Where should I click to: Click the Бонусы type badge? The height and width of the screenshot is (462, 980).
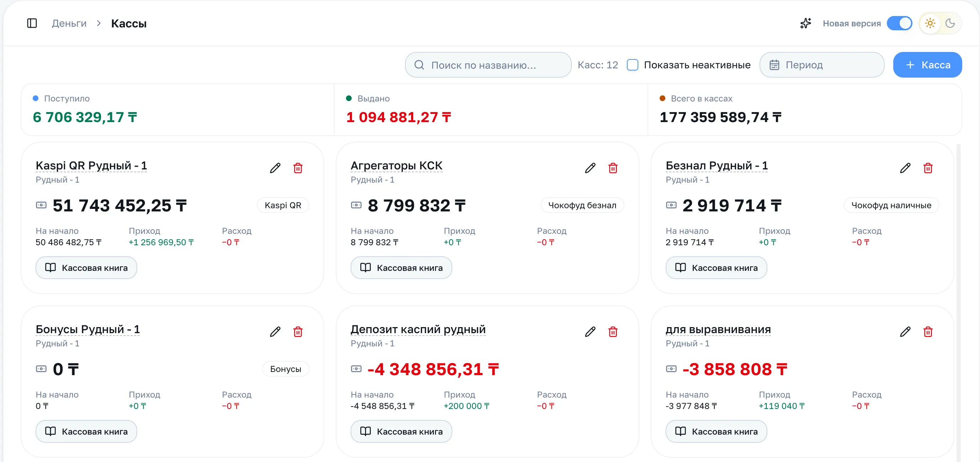click(286, 369)
